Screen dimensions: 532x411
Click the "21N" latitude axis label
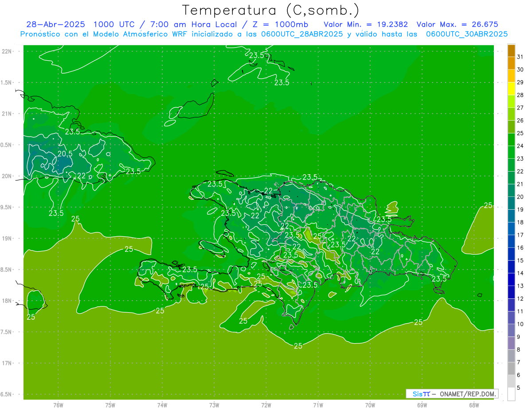[8, 114]
